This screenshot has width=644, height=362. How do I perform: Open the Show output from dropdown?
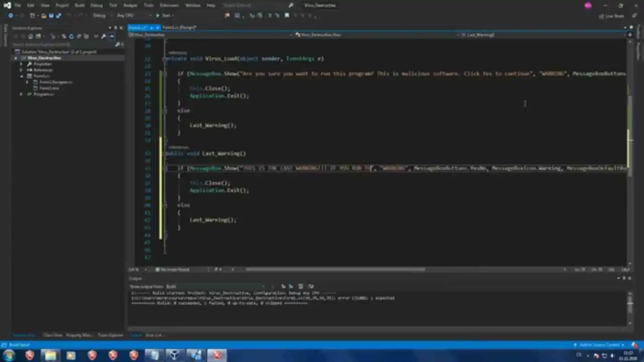point(216,286)
